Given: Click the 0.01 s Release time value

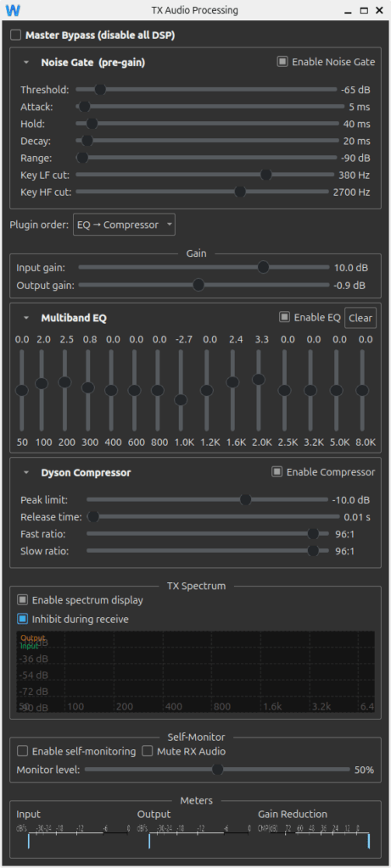Looking at the screenshot, I should click(x=357, y=517).
